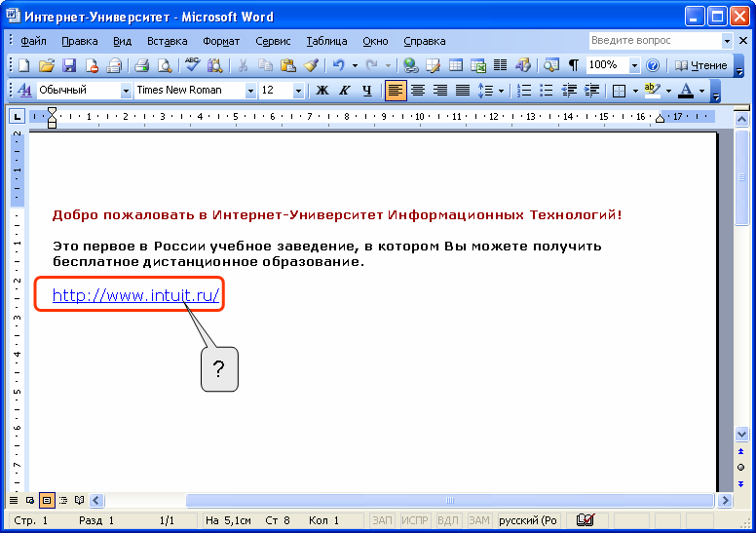
Task: Increase the paragraph indent
Action: coord(591,91)
